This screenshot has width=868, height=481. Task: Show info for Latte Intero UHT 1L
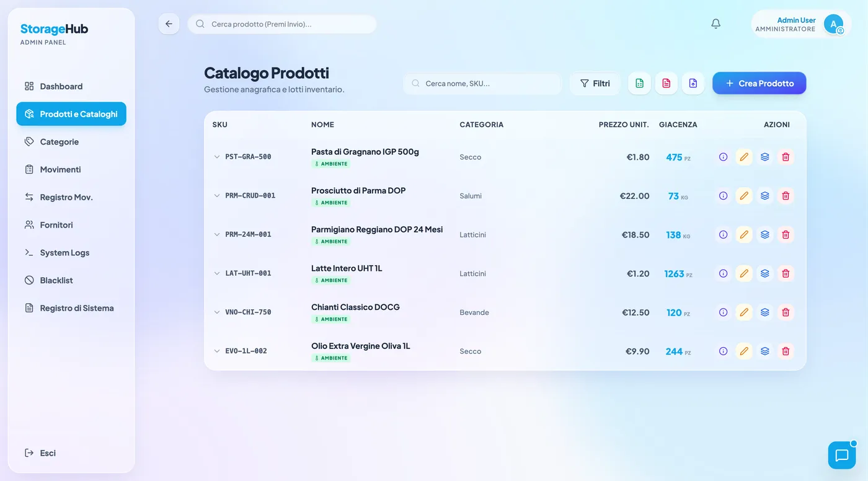723,273
